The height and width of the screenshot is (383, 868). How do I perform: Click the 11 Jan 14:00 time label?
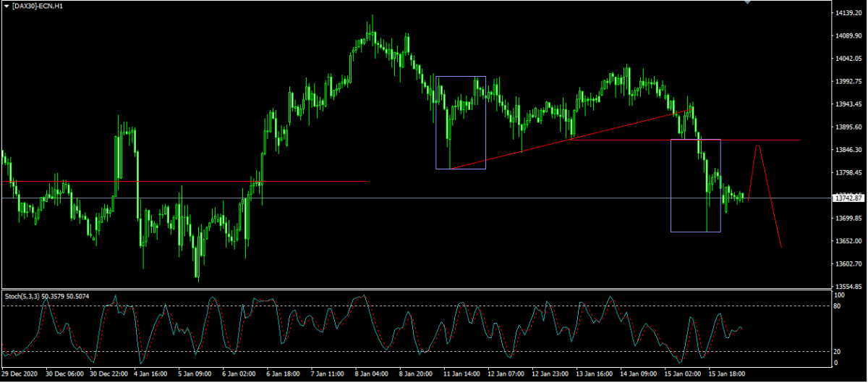(x=463, y=374)
